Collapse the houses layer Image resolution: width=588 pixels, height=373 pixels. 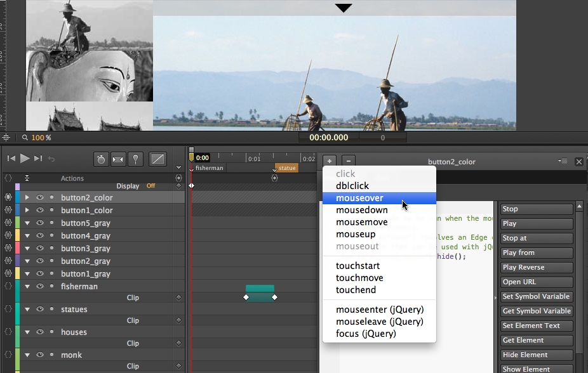(x=27, y=332)
